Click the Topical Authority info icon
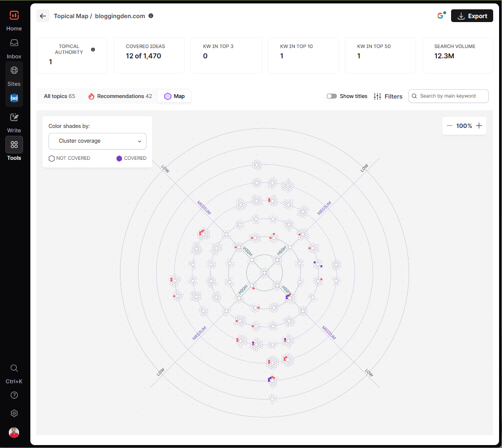 click(93, 50)
